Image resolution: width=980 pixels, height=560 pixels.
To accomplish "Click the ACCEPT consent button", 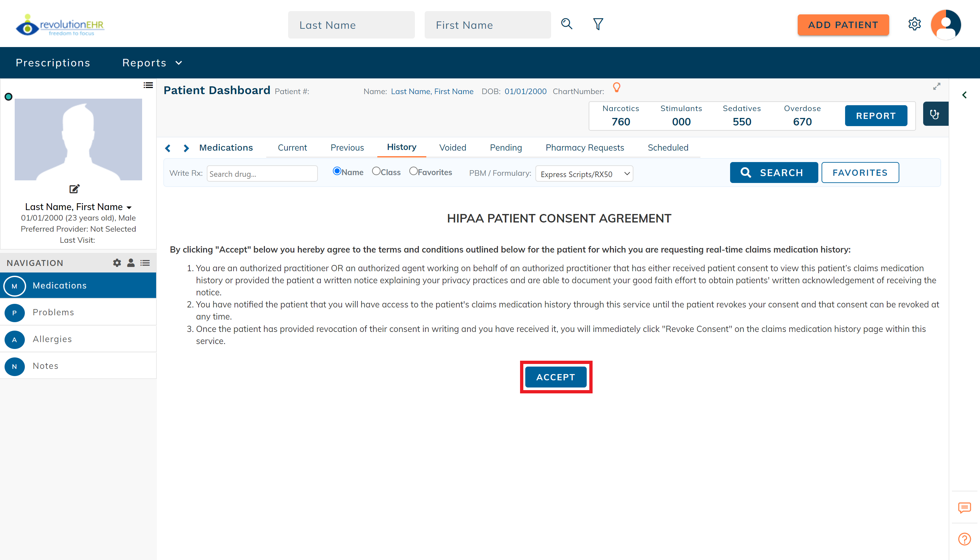I will pyautogui.click(x=556, y=377).
